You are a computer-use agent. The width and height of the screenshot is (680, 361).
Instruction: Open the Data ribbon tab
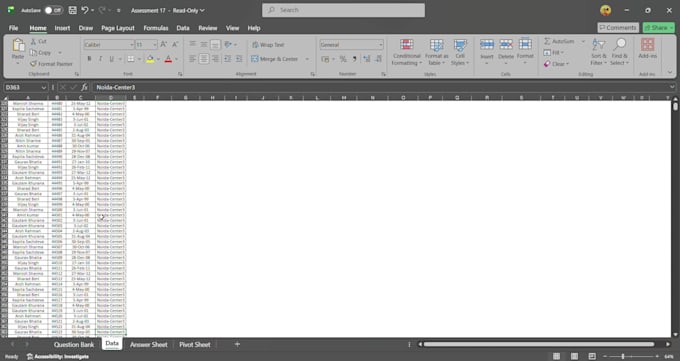coord(183,28)
